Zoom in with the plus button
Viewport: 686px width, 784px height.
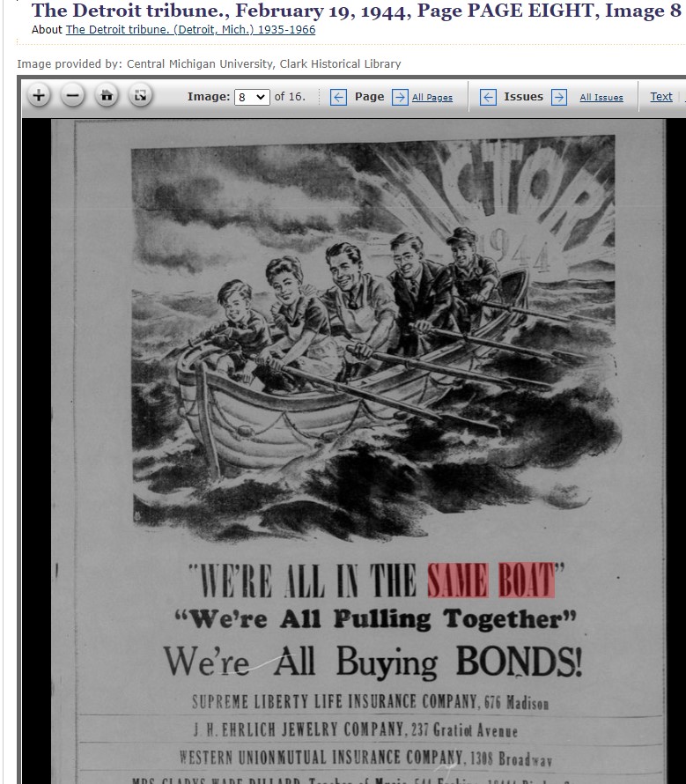[x=39, y=95]
